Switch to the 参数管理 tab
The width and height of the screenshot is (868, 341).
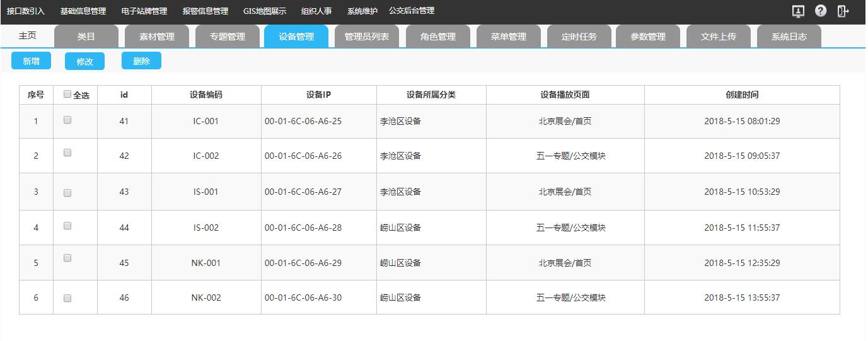click(648, 37)
